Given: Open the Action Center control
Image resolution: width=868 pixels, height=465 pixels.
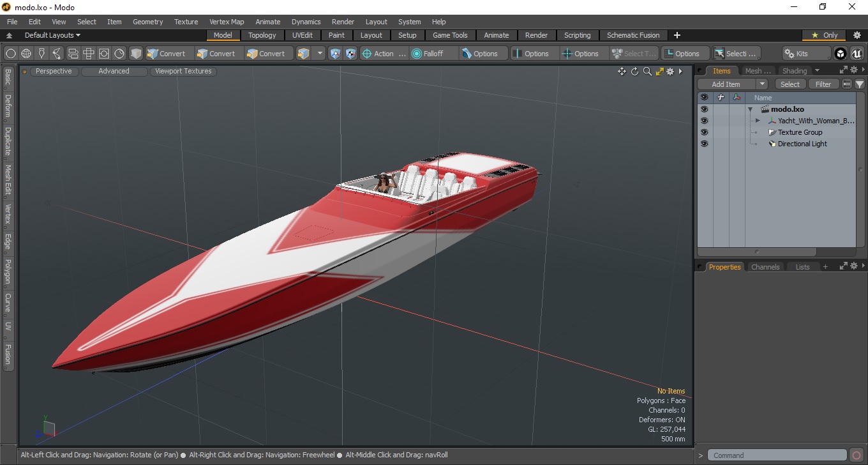Looking at the screenshot, I should pos(384,54).
